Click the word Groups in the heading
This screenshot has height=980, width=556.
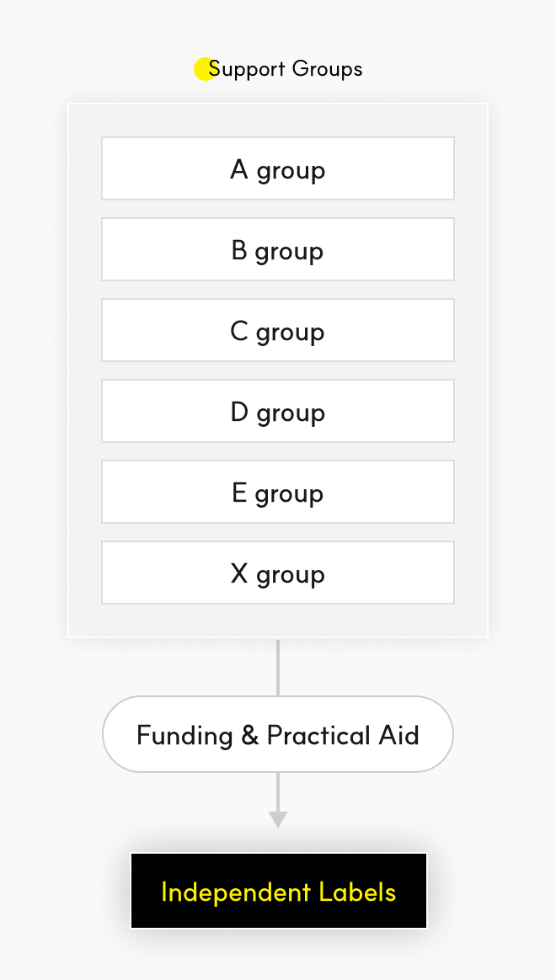tap(327, 69)
